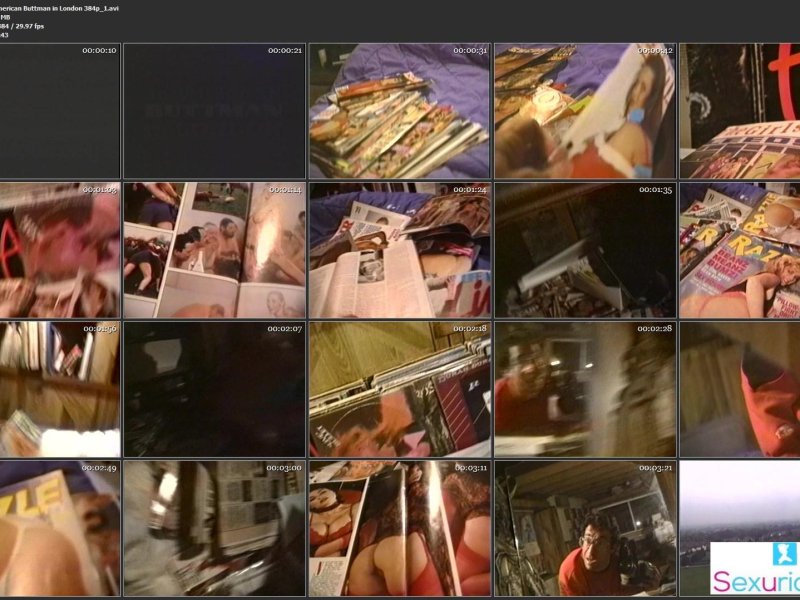
Task: Open the bookshelf frame at 00:01:56
Action: (60, 389)
